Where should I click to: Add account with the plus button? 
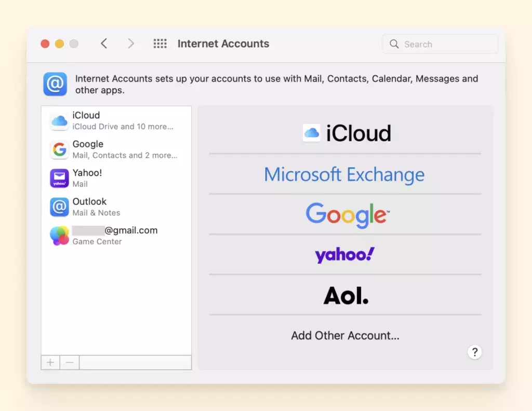(50, 363)
